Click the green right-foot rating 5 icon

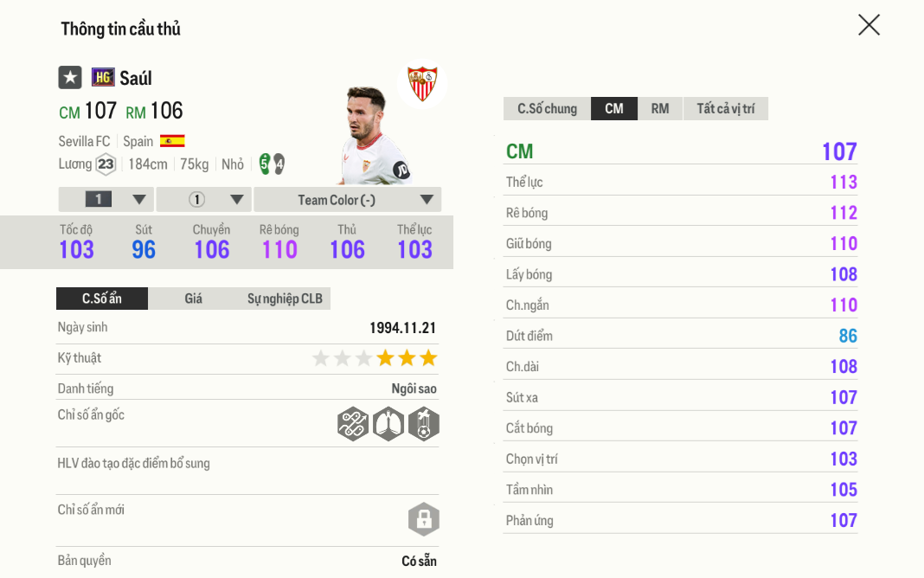265,164
